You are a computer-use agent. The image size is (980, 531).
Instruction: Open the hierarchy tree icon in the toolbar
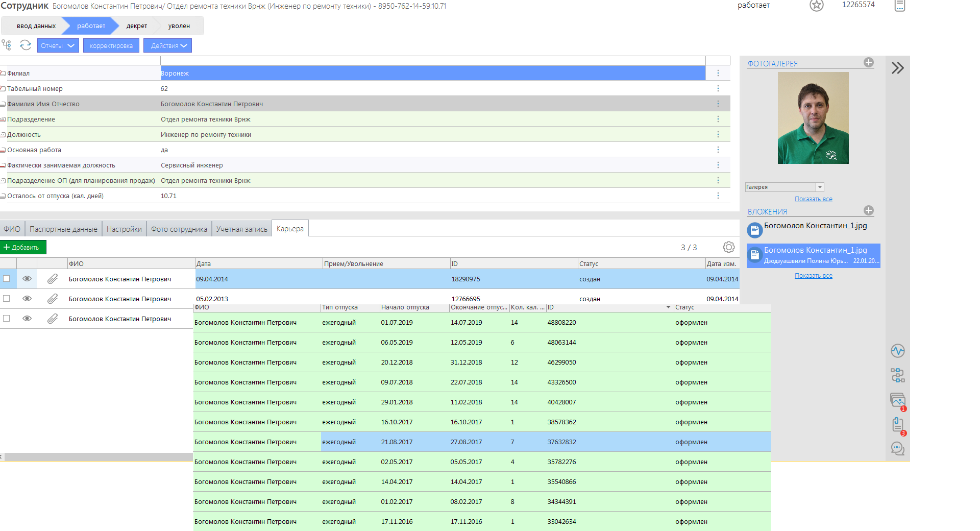[x=7, y=45]
